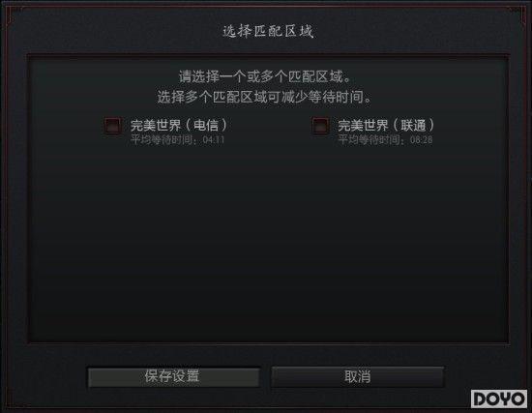Click the word 联通 in the second option
This screenshot has height=413, width=532.
(x=413, y=126)
